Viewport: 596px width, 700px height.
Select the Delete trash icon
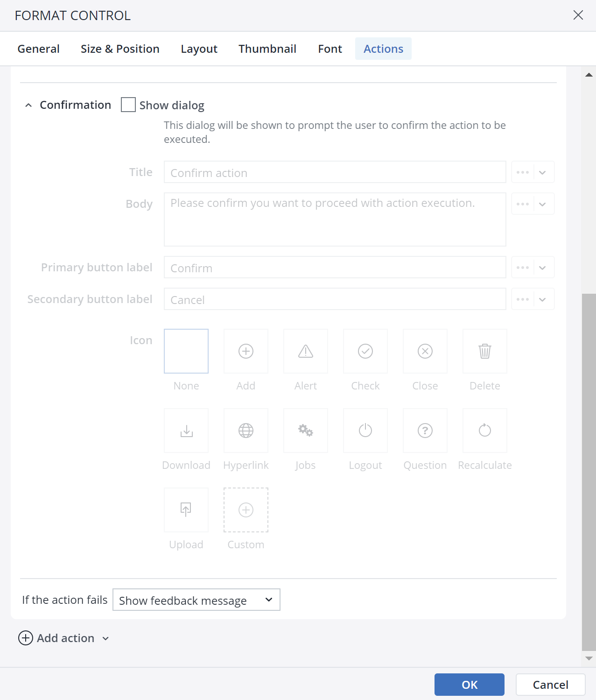(x=485, y=351)
